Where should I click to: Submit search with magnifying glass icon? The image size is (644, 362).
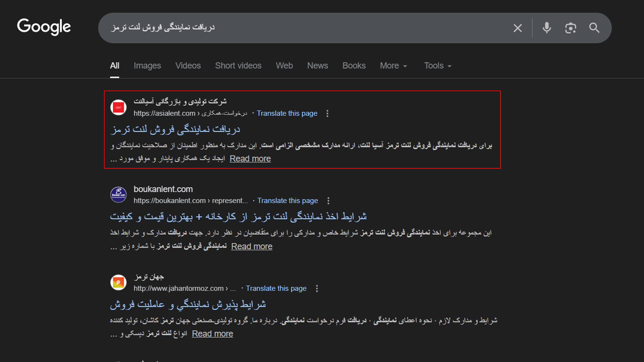click(x=594, y=28)
